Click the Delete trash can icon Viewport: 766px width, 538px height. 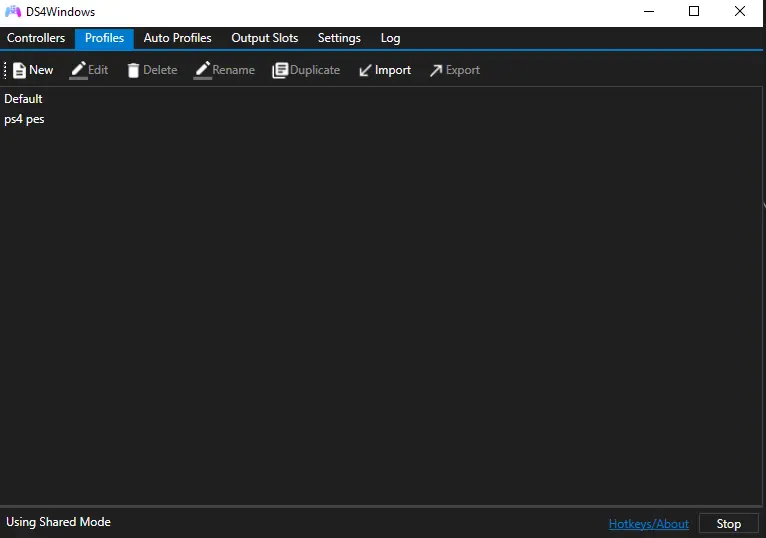point(133,70)
